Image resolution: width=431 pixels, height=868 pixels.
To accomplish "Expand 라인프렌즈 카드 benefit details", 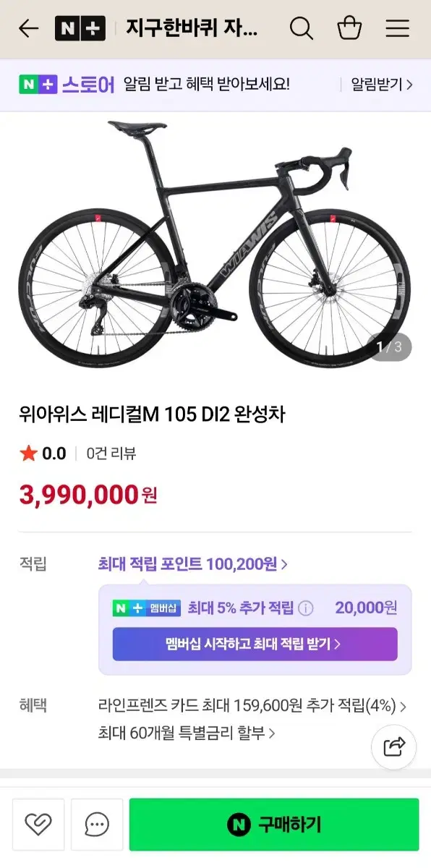I will (x=252, y=706).
